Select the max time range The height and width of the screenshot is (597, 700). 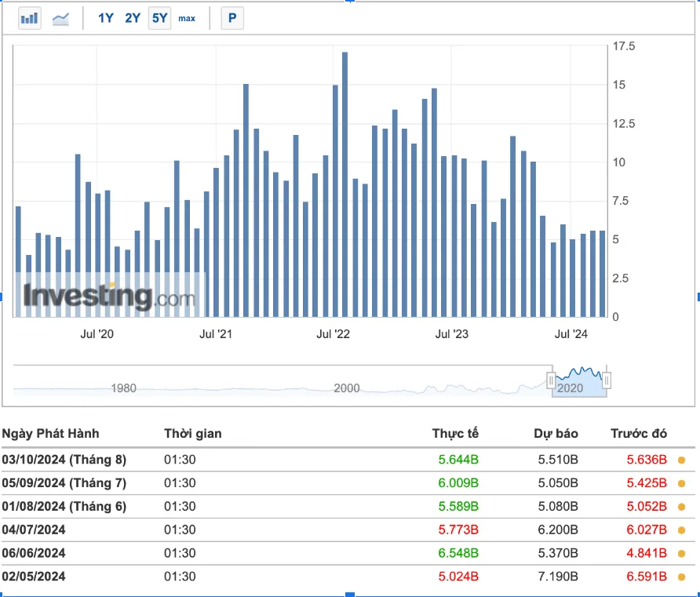coord(187,18)
